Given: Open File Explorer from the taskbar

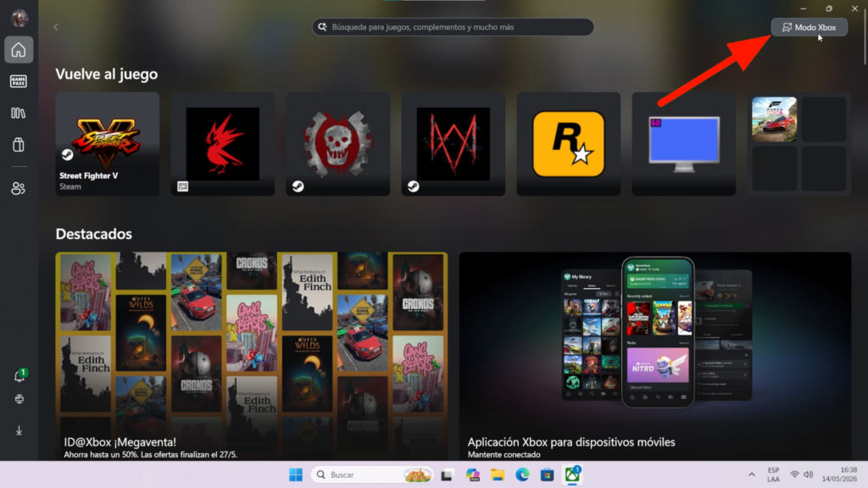Looking at the screenshot, I should (498, 474).
